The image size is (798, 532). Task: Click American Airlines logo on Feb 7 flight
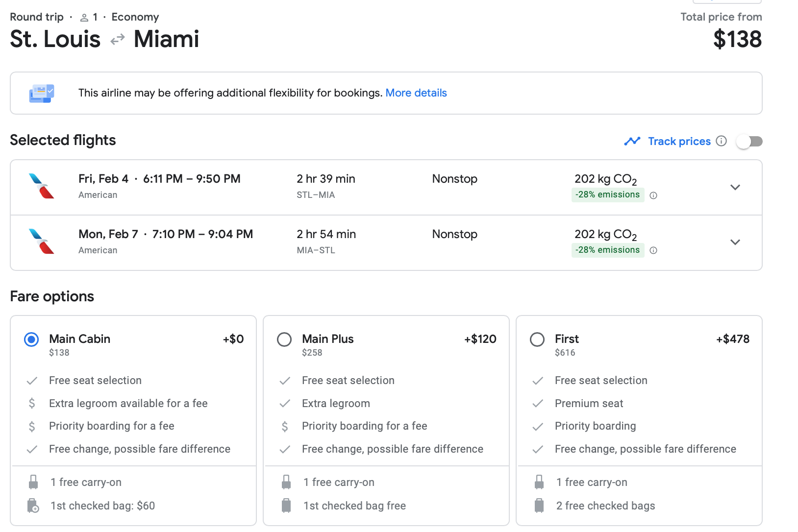[42, 242]
